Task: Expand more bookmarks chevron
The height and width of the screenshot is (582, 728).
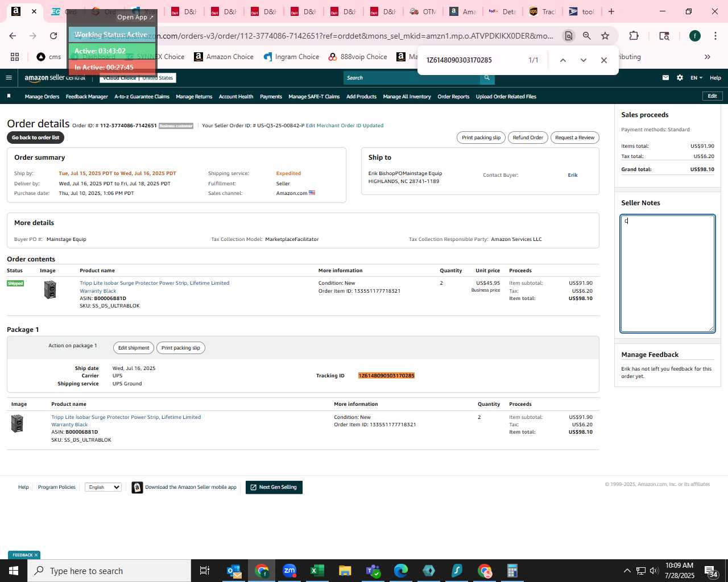Action: tap(707, 57)
